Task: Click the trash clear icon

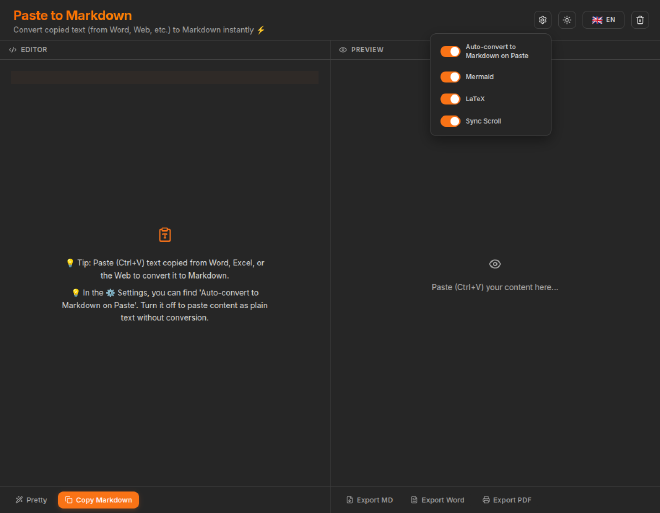Action: click(x=640, y=20)
